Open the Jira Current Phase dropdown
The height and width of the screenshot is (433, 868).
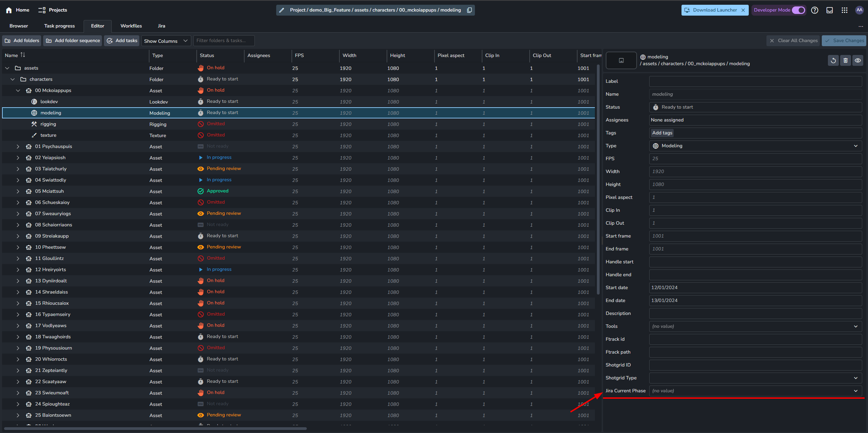pos(755,391)
